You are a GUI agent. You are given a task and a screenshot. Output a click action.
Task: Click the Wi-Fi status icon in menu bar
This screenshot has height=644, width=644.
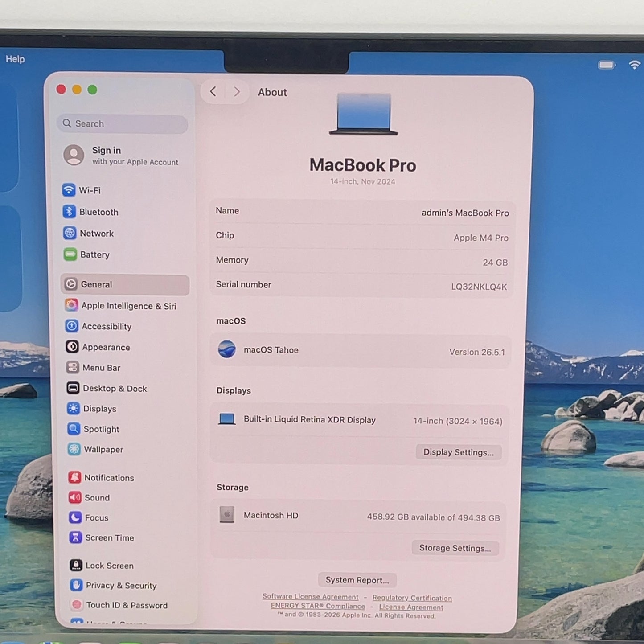pyautogui.click(x=635, y=65)
